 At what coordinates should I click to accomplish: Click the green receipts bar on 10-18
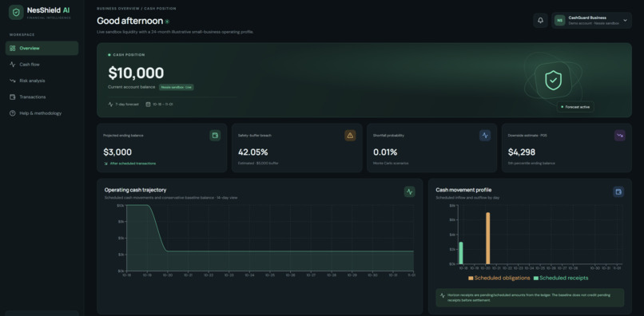(461, 253)
